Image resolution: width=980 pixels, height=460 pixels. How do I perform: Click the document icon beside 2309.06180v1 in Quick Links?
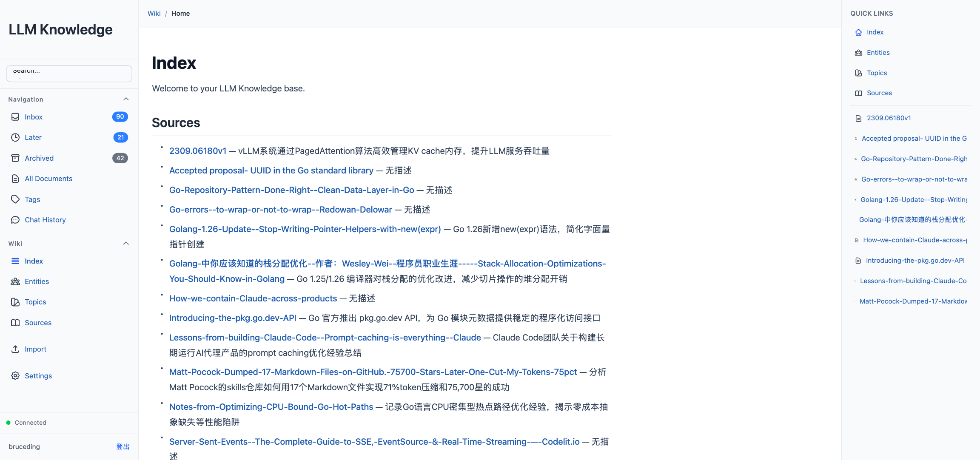[859, 118]
